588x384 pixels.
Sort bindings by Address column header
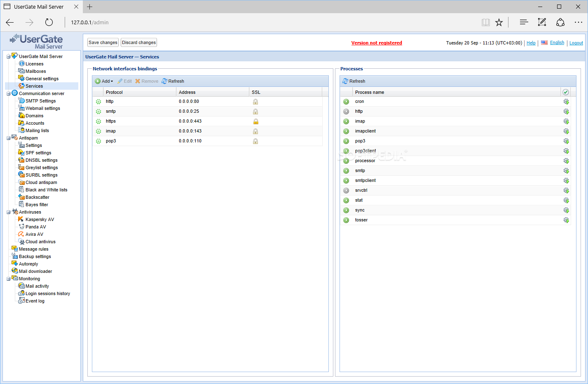(x=213, y=92)
